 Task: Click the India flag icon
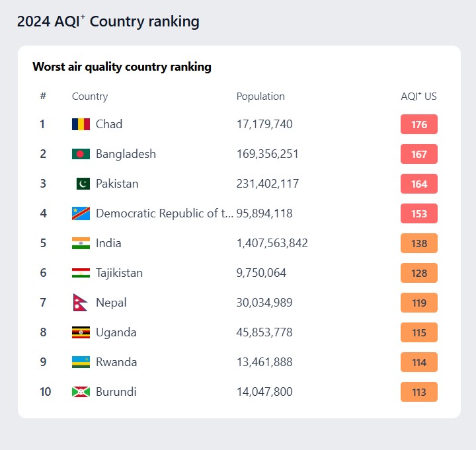pos(81,243)
